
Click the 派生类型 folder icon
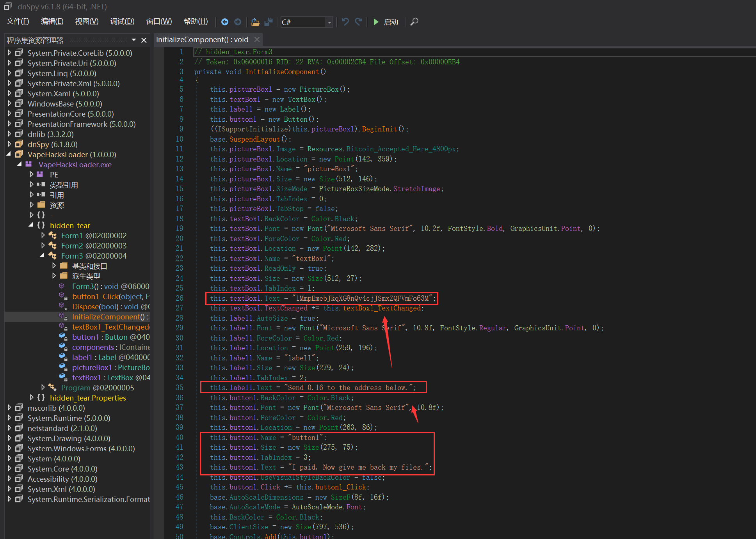(x=64, y=276)
